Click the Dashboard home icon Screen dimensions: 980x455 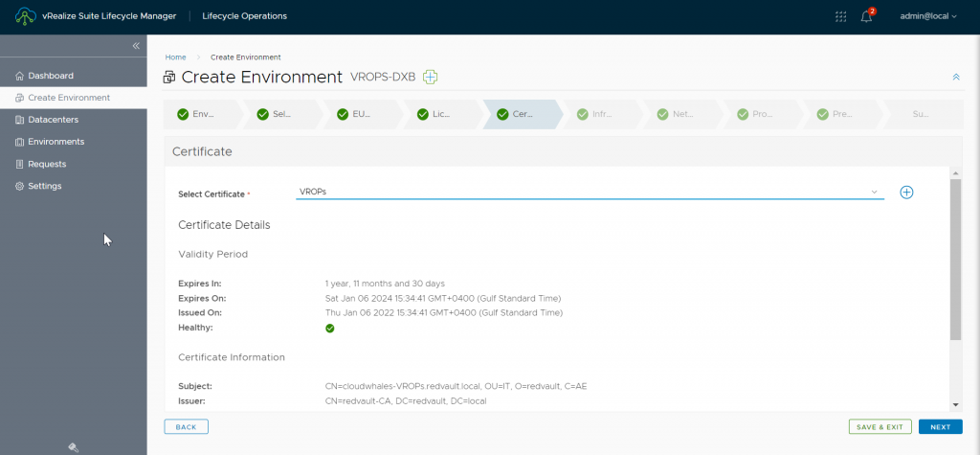(x=19, y=76)
